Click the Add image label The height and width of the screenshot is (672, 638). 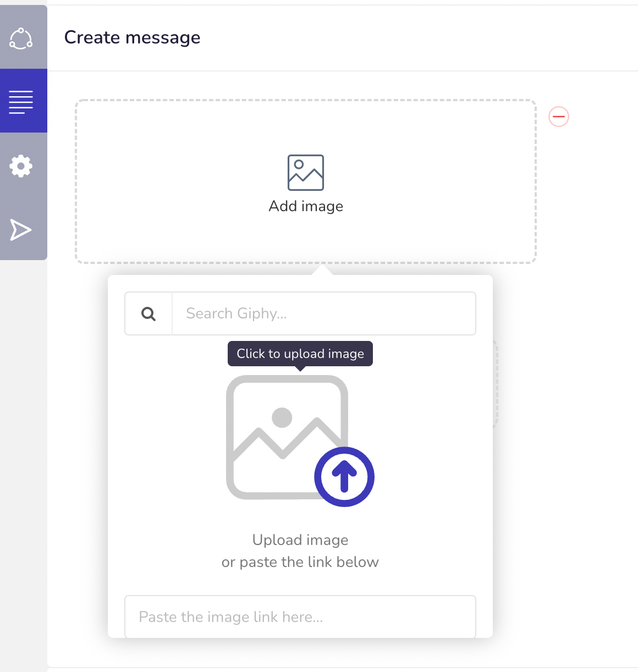pos(306,206)
